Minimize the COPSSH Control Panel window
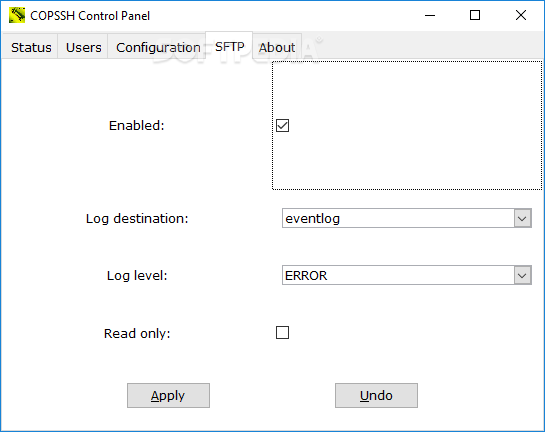Viewport: 545px width, 432px height. 430,15
